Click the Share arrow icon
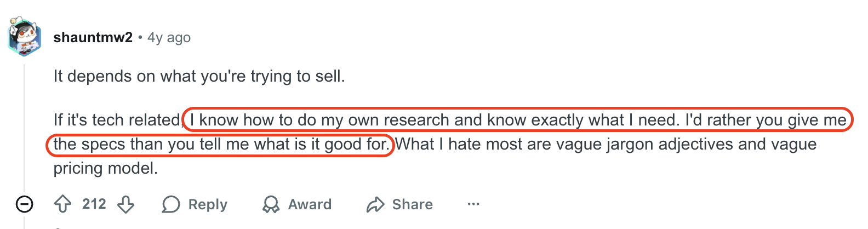 pos(375,204)
